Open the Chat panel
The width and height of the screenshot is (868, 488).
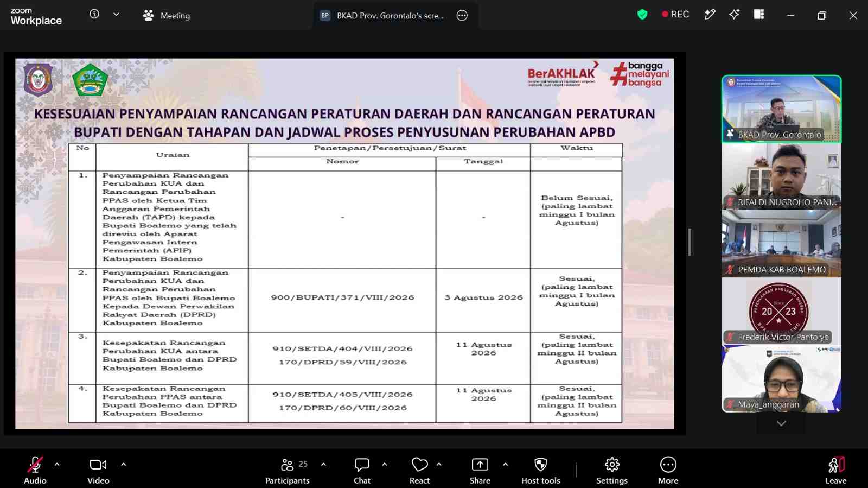[x=362, y=470]
